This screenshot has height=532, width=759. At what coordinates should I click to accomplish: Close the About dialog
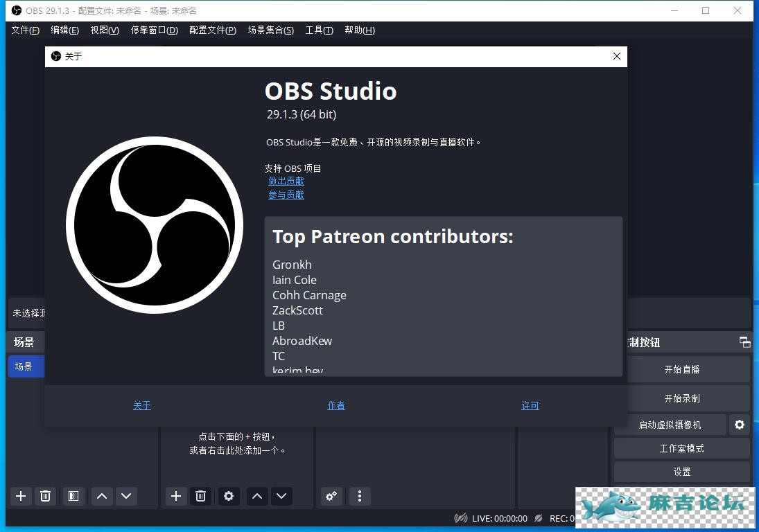[617, 56]
